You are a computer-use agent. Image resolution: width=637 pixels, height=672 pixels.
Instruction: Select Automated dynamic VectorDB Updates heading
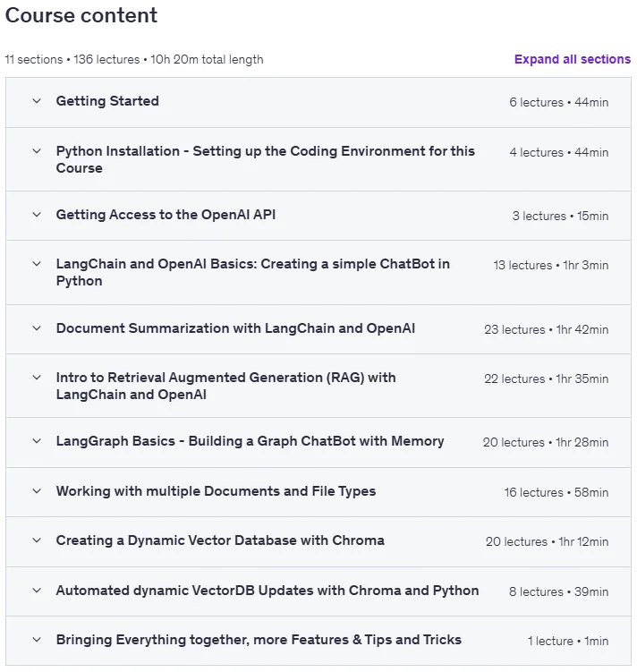pyautogui.click(x=268, y=591)
